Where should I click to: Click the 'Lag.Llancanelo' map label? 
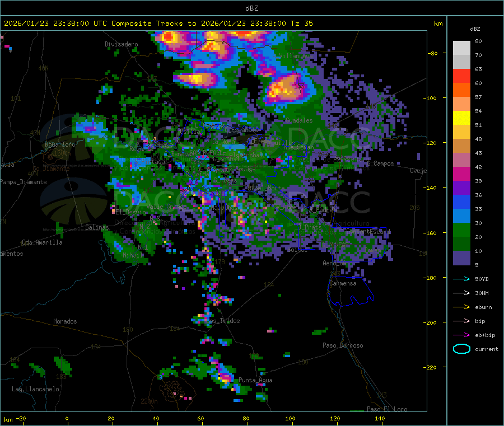(35, 389)
